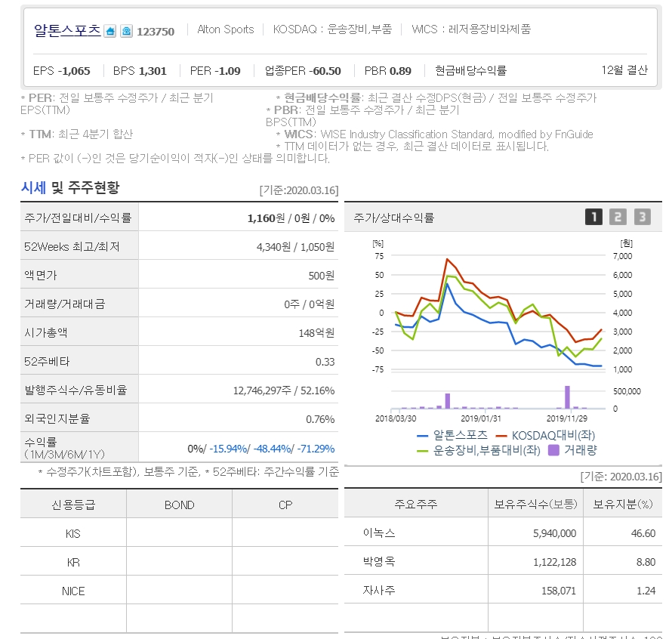
Task: Click the 보유지분(%) column header
Action: 623,504
